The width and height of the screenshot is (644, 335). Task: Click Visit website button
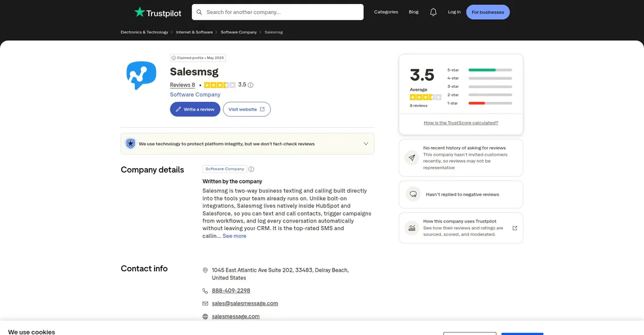click(x=246, y=110)
